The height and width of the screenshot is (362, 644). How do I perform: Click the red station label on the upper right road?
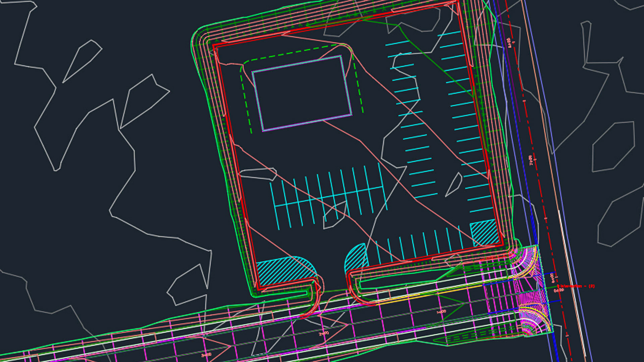pos(509,42)
